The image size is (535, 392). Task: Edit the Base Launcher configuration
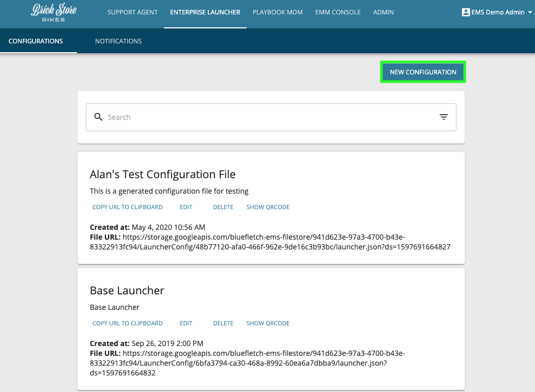186,323
